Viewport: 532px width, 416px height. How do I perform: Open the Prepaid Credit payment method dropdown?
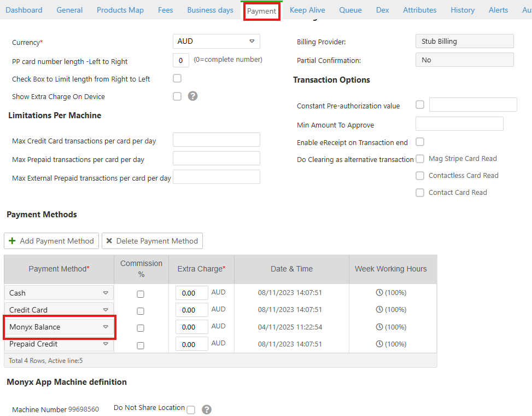coord(59,344)
